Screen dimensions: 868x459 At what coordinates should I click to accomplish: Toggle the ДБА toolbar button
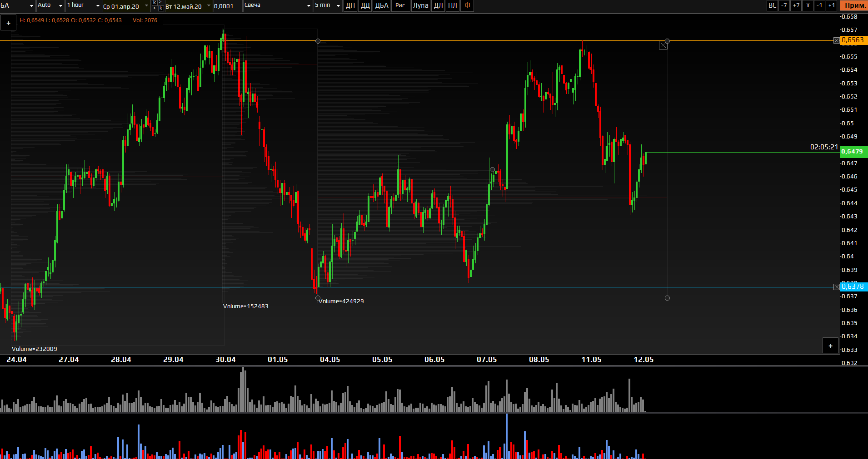point(382,5)
